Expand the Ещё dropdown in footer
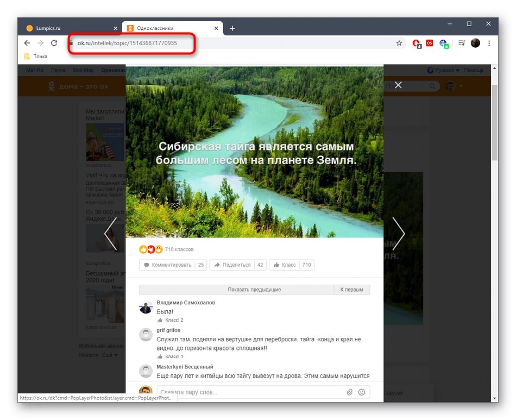Screen dimensions: 516x420 point(110,355)
